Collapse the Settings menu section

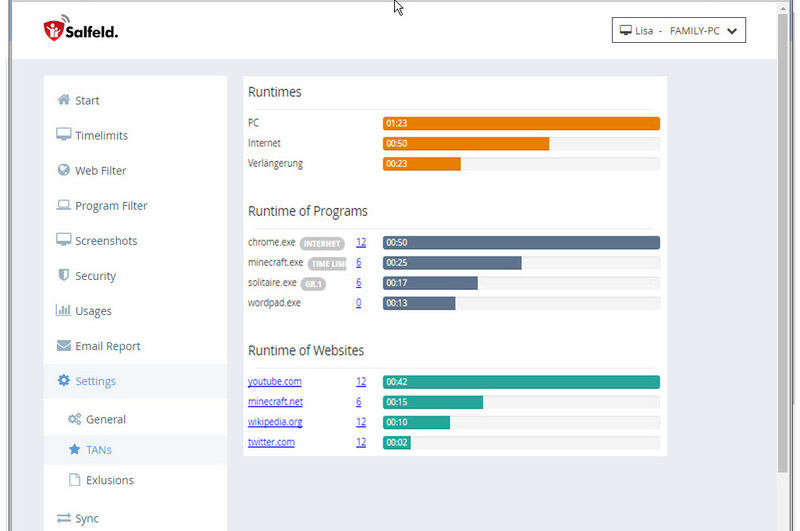135,381
